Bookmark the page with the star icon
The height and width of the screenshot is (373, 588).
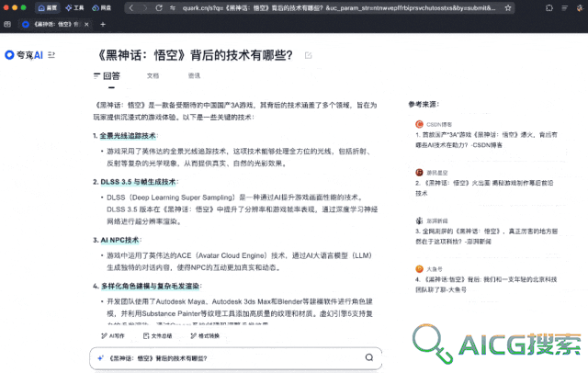click(x=508, y=8)
